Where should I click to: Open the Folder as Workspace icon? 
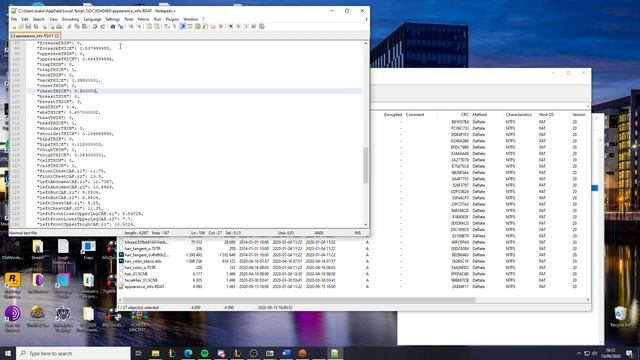[x=212, y=27]
